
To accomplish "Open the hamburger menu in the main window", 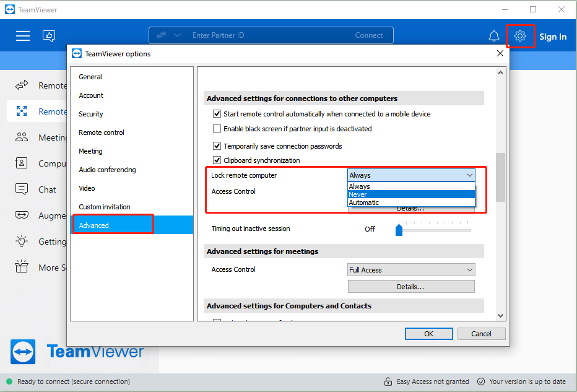I will [23, 36].
